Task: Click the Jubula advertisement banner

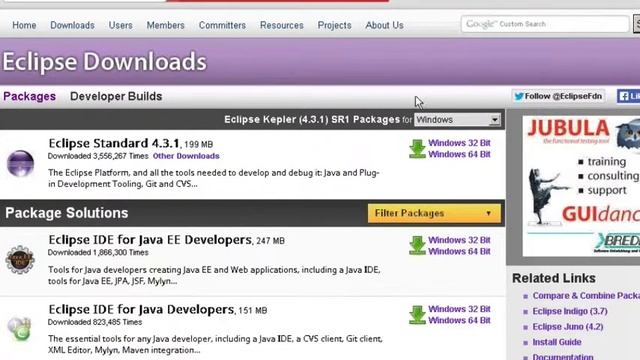Action: coord(581,186)
